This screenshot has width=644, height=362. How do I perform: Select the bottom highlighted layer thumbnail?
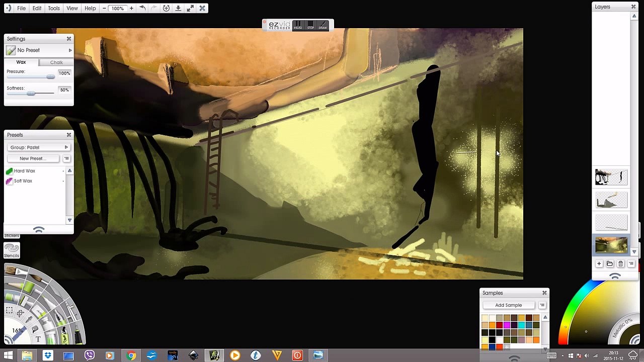(611, 245)
